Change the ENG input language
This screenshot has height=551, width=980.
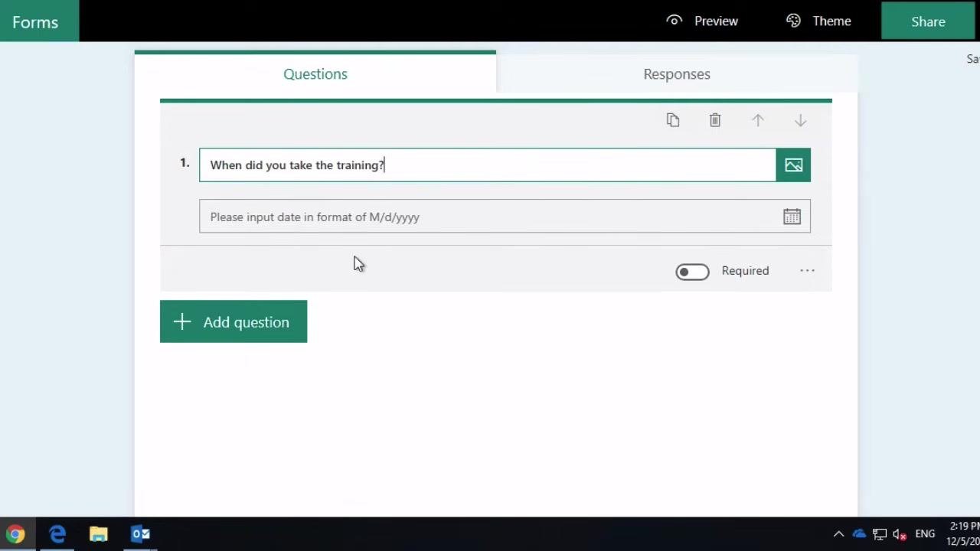(x=925, y=534)
